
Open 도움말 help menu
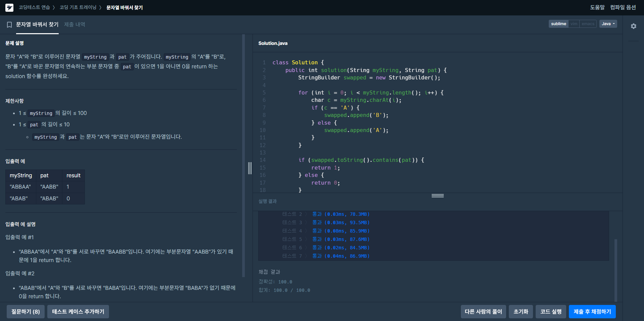point(597,7)
